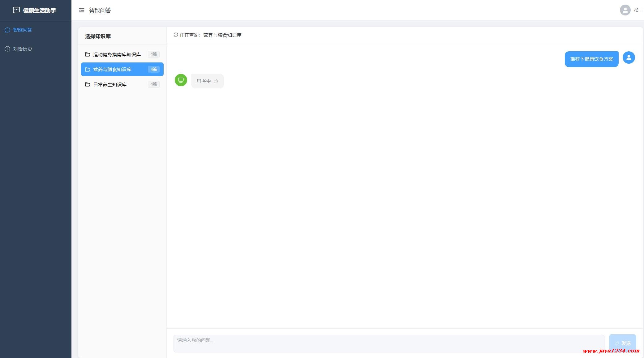This screenshot has height=358, width=644.
Task: Choose the 日常养生知识库 entry
Action: [110, 84]
